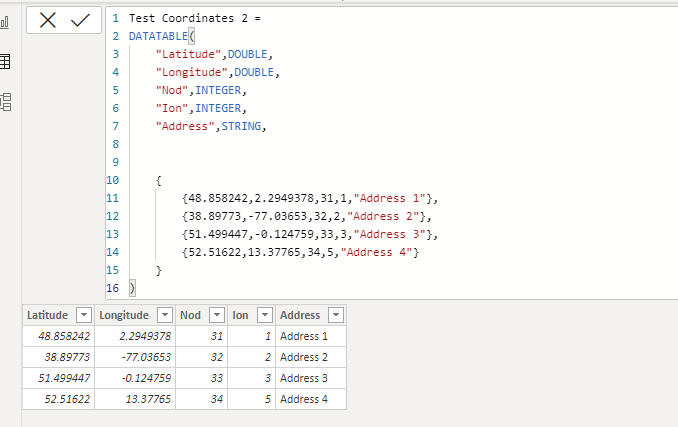Click "Address 3" string in formula line 13
Screen dimensions: 678x427
[x=390, y=235]
